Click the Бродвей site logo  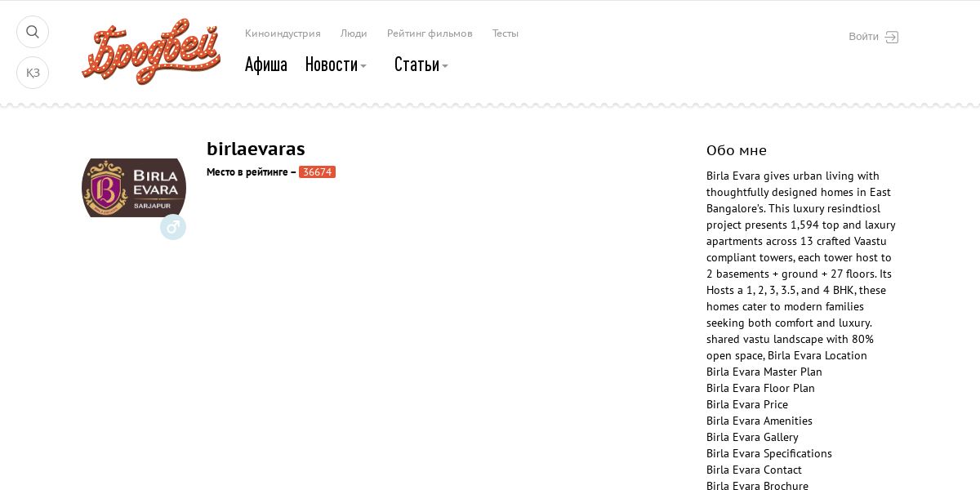click(151, 52)
